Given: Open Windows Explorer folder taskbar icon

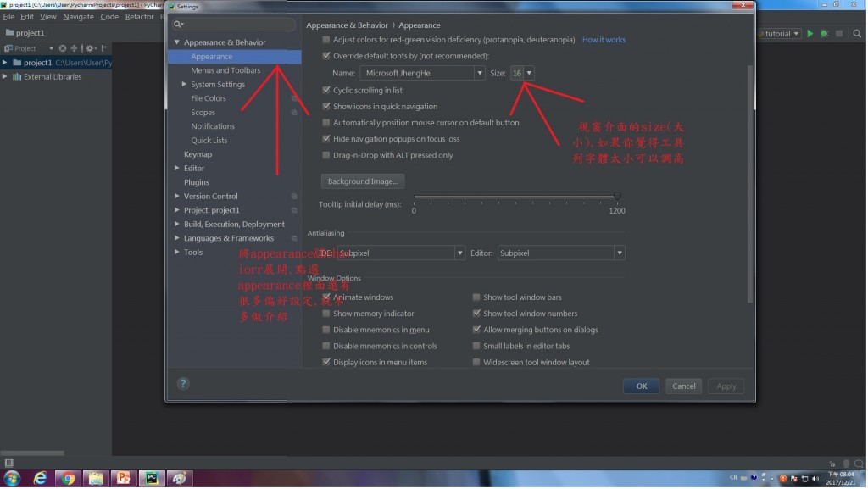Looking at the screenshot, I should tap(96, 479).
